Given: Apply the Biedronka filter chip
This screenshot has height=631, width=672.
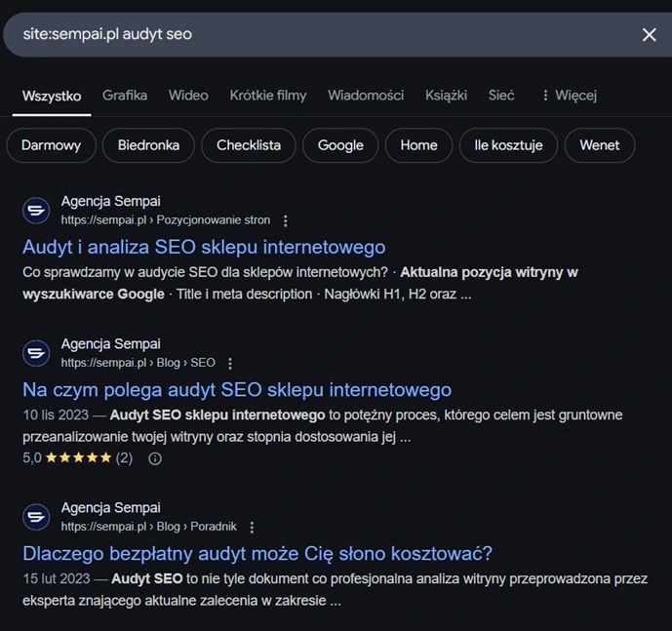Looking at the screenshot, I should coord(148,145).
